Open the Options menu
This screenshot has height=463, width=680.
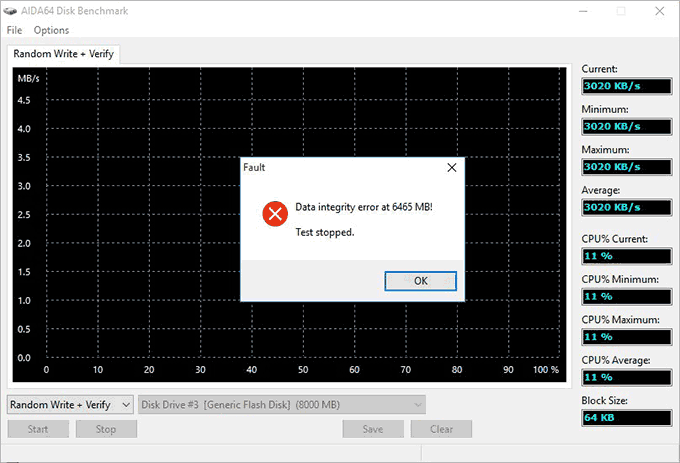pos(51,30)
